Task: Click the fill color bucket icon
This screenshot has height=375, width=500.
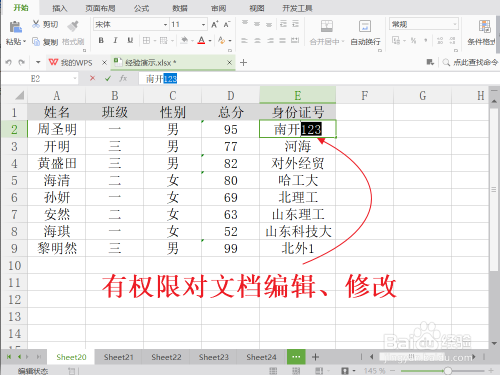Action: coord(184,41)
